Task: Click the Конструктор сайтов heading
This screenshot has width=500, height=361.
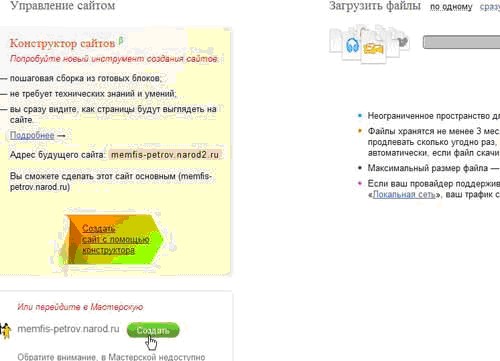Action: tap(62, 43)
